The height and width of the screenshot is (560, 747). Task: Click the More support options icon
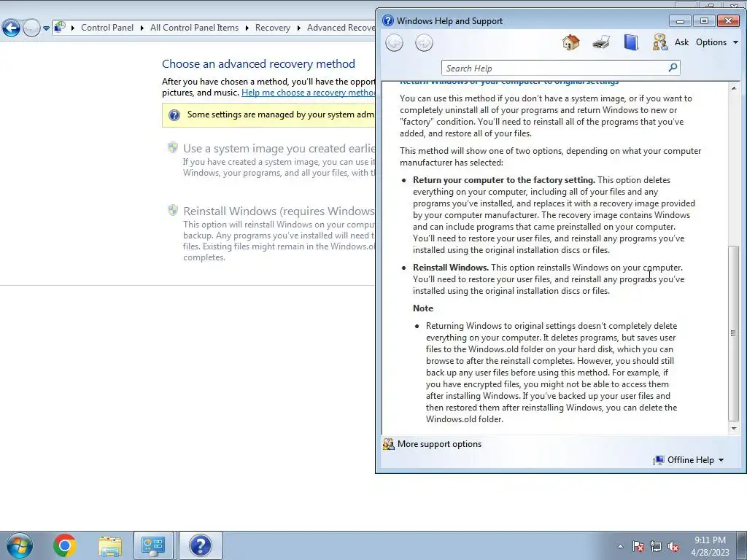(x=389, y=444)
